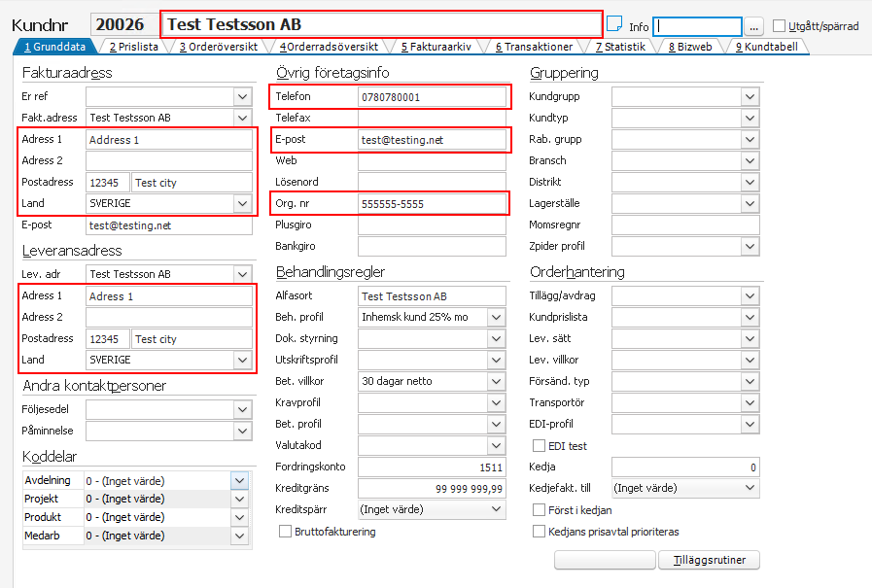Open the Avdelning code part dropdown
The width and height of the screenshot is (872, 588).
tap(239, 480)
